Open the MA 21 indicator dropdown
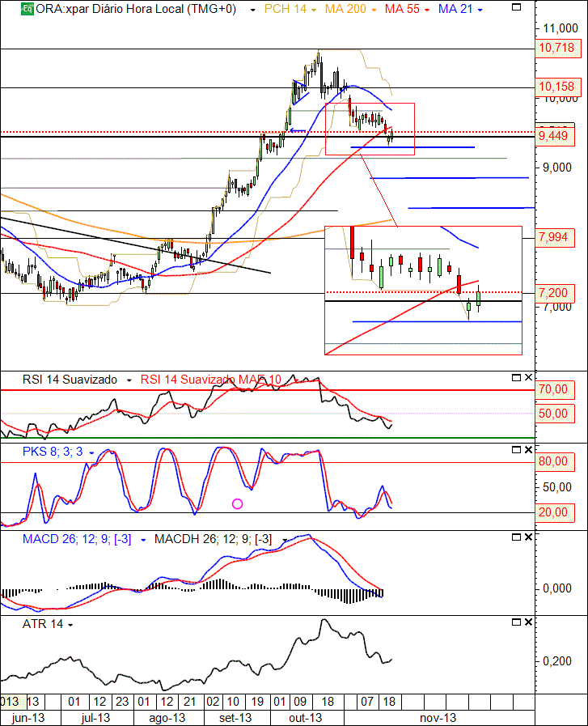Screen dimensions: 588x726 pos(480,10)
